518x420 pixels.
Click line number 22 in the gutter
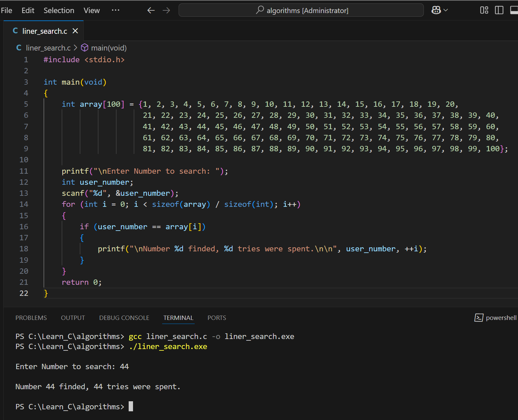click(24, 293)
